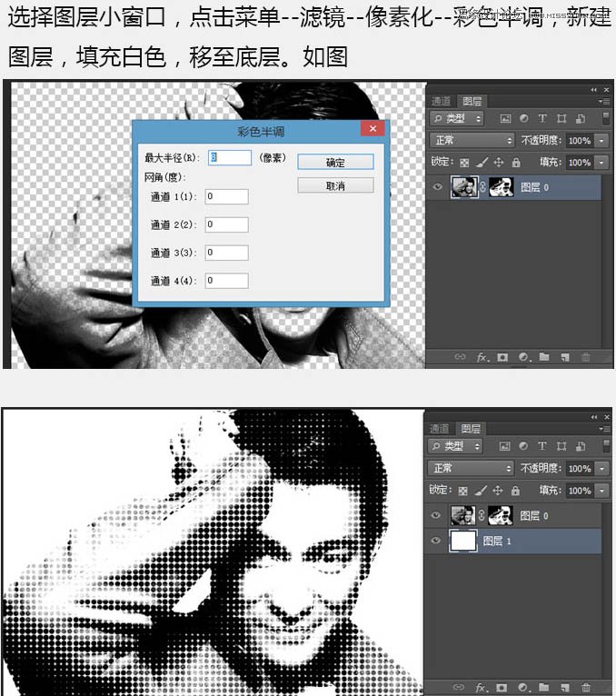Open the 正常 blend mode dropdown in the panel beside the dialog

(472, 140)
